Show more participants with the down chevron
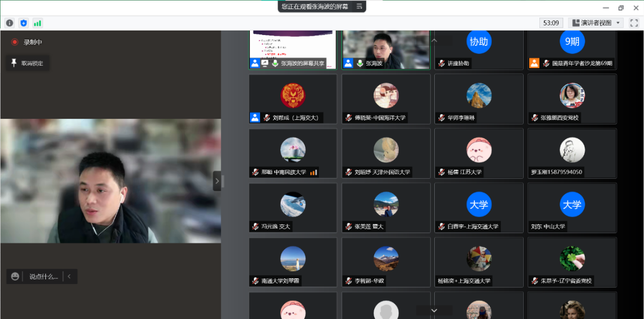This screenshot has width=644, height=319. pos(434,311)
